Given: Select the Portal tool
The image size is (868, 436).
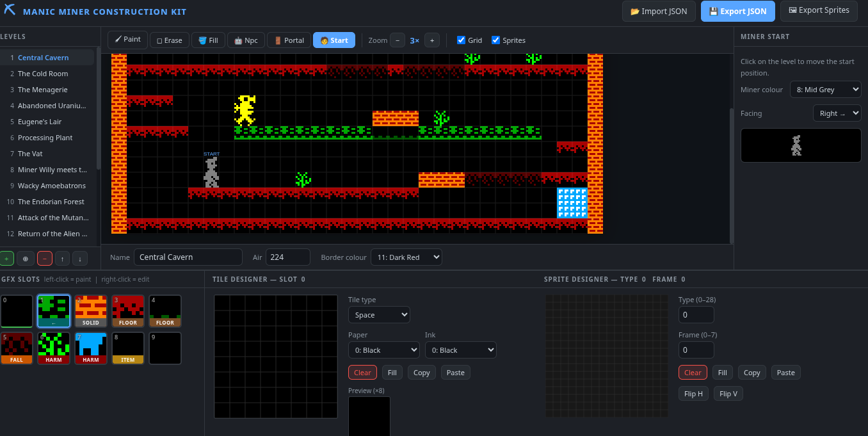Looking at the screenshot, I should (x=289, y=40).
